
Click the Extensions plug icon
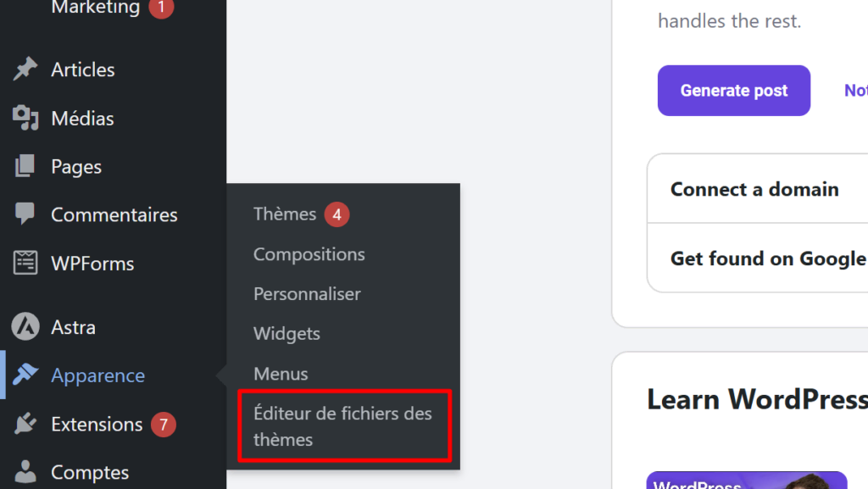pos(25,424)
